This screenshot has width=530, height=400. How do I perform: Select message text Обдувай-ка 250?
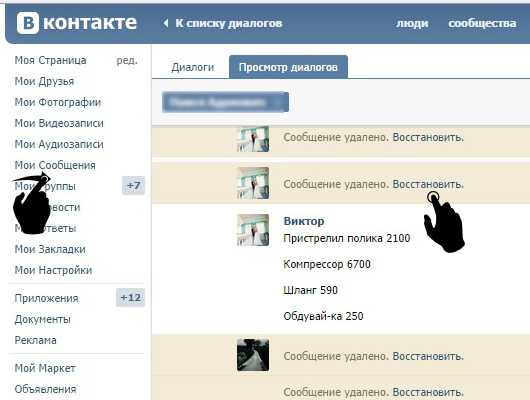pyautogui.click(x=323, y=316)
